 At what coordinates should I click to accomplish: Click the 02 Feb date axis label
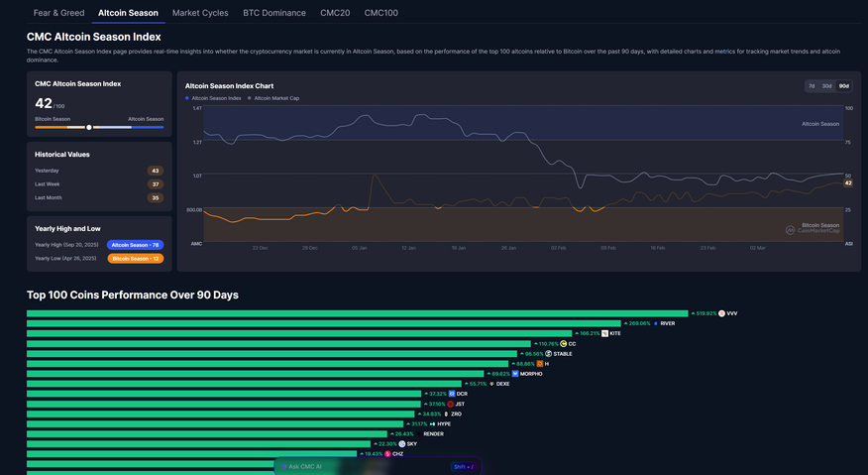pos(558,248)
